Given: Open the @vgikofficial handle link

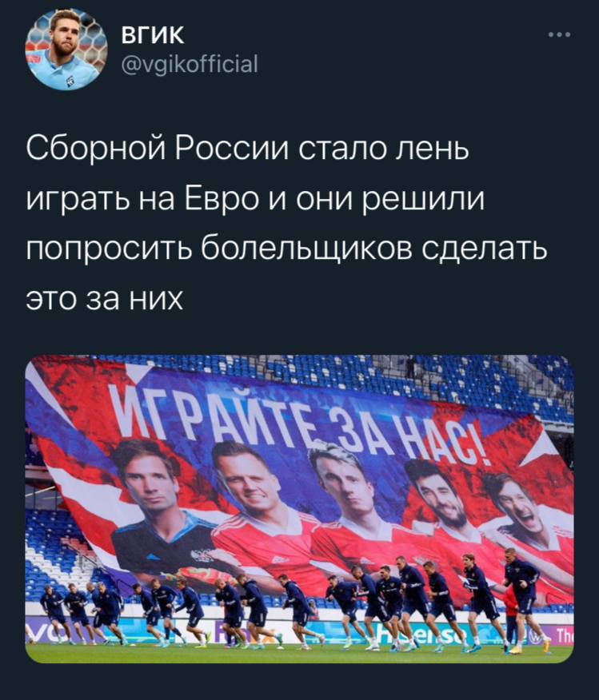Looking at the screenshot, I should point(190,64).
